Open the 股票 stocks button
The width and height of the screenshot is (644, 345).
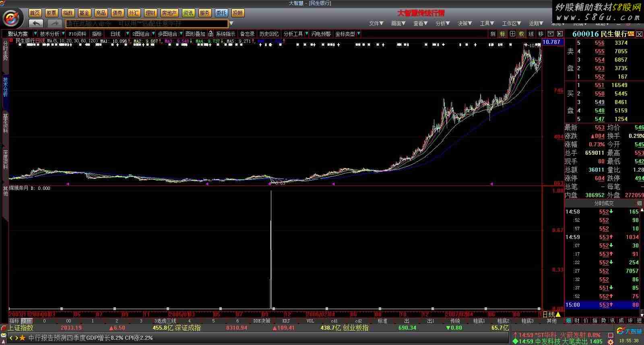(52, 13)
